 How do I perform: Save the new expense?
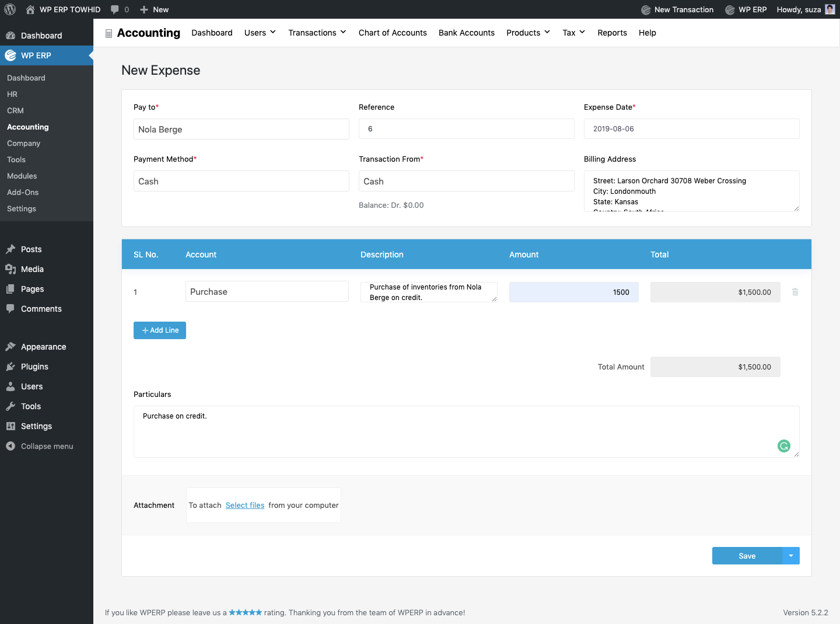tap(747, 556)
